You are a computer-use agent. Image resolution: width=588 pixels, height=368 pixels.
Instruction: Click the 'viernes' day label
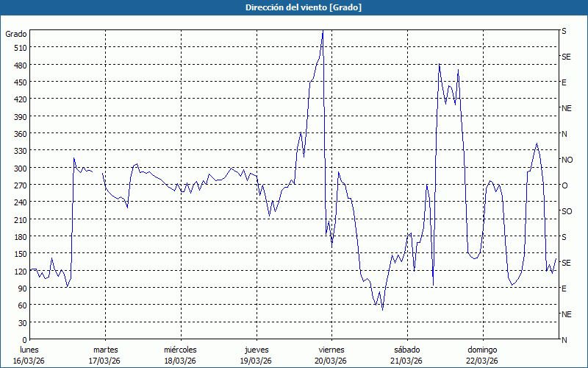331,350
